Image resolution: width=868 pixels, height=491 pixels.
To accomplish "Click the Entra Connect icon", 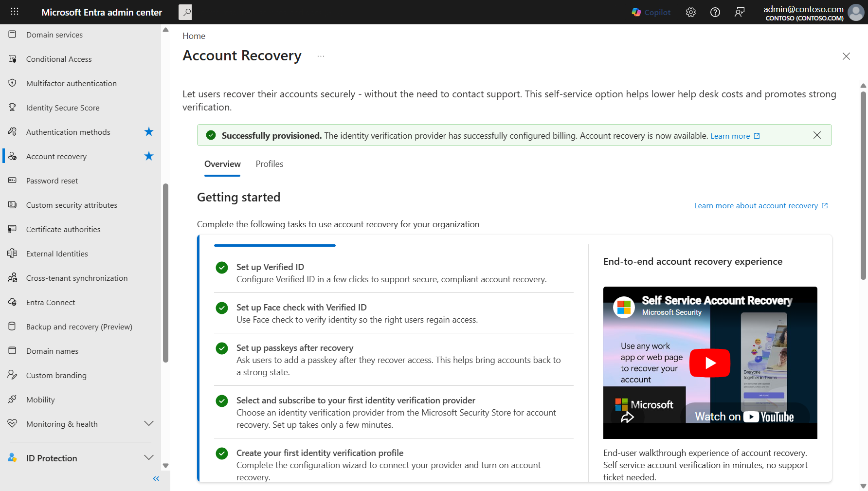I will (12, 302).
